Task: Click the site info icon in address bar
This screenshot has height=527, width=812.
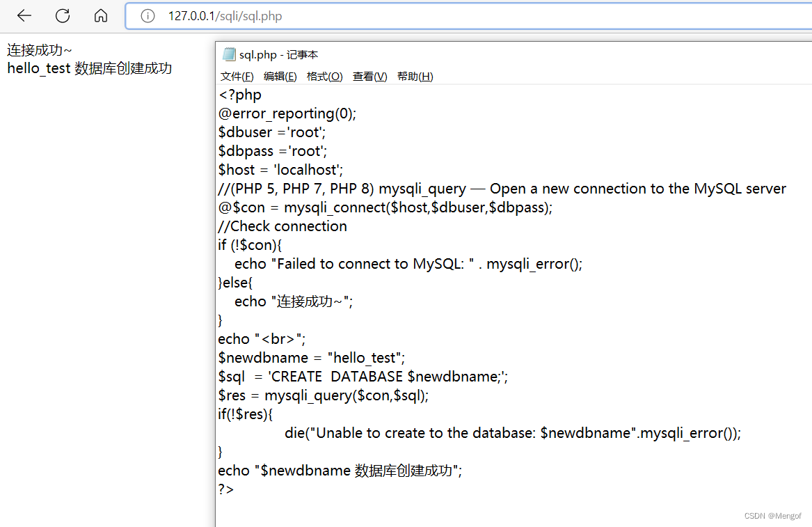Action: coord(148,15)
